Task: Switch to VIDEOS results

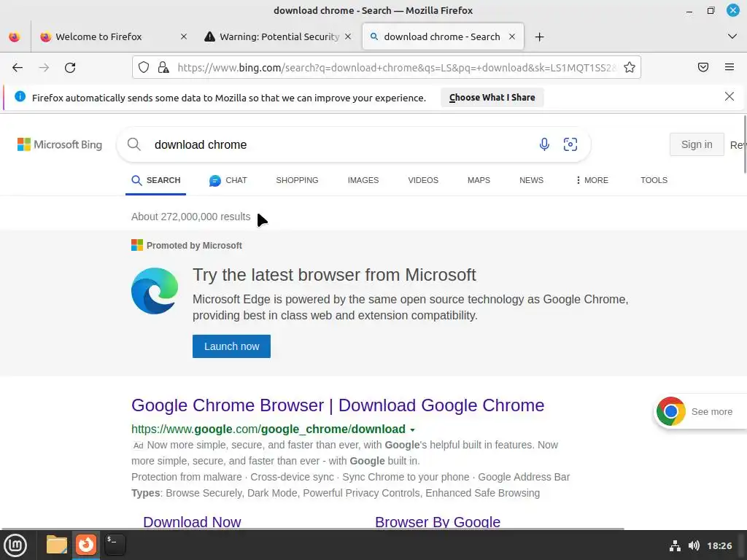Action: pyautogui.click(x=423, y=181)
